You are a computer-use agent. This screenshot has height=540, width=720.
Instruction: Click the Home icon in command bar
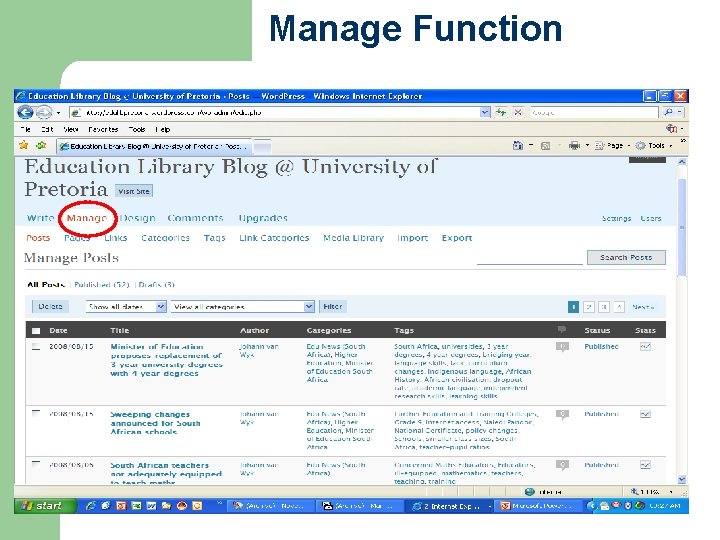518,146
